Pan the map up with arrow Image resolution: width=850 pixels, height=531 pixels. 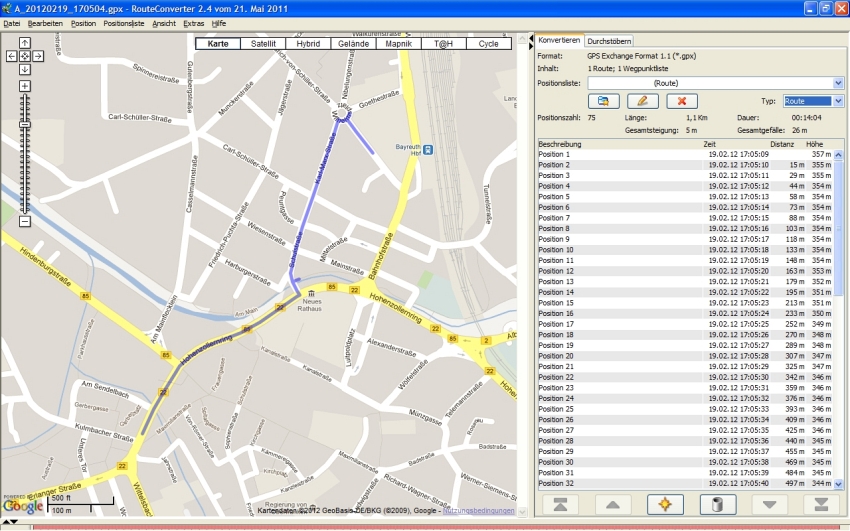pos(25,43)
